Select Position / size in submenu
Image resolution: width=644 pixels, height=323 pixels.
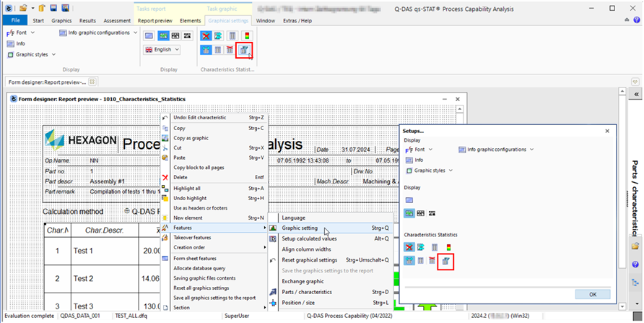click(x=329, y=303)
